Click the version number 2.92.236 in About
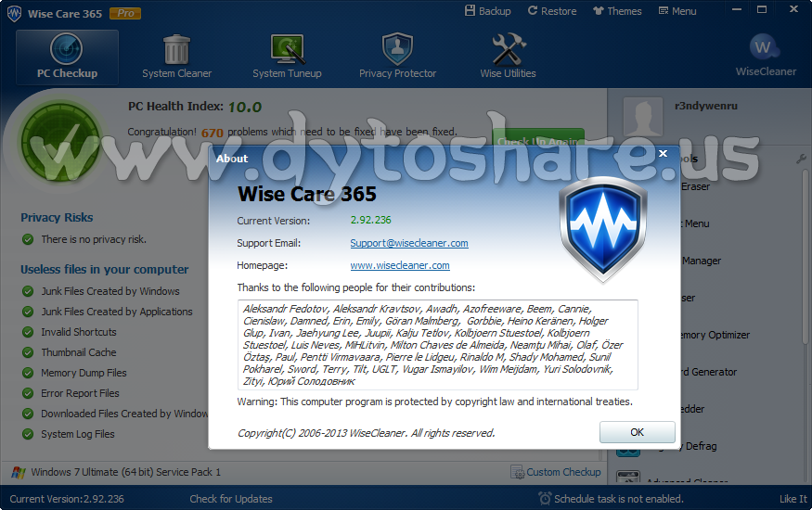The width and height of the screenshot is (812, 510). tap(371, 220)
